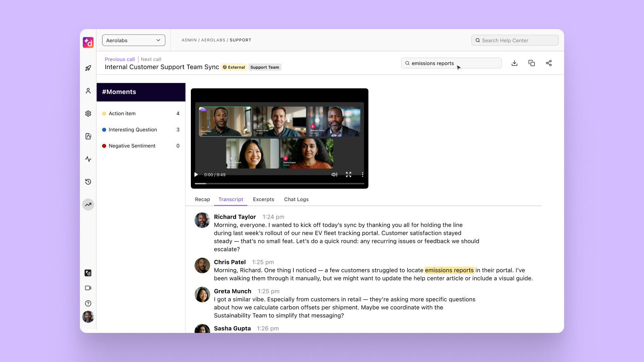Click the video progress bar
Screen dimensions: 644x362
[280, 183]
